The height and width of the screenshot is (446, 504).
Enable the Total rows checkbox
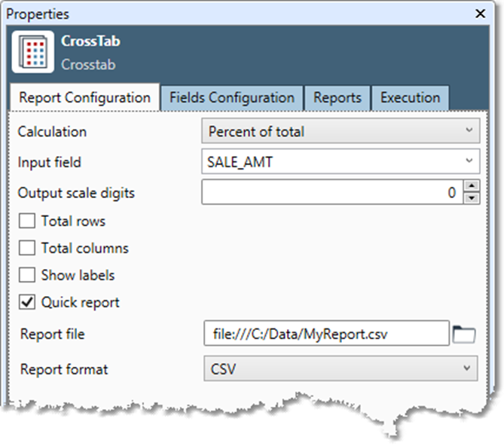[27, 221]
